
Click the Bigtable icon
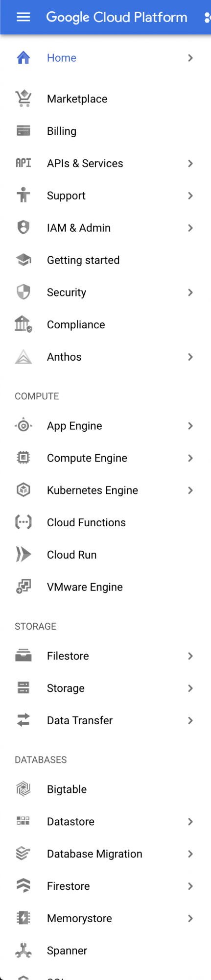pyautogui.click(x=23, y=789)
